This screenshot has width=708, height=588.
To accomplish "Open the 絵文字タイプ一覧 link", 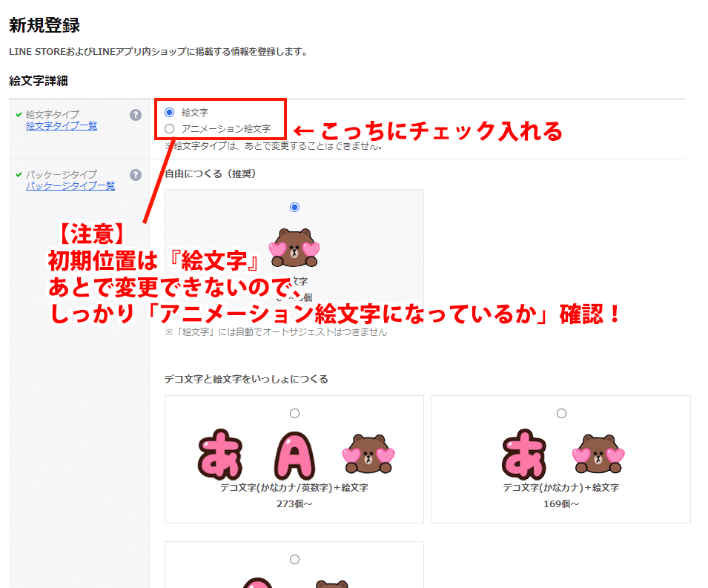I will coord(62,126).
